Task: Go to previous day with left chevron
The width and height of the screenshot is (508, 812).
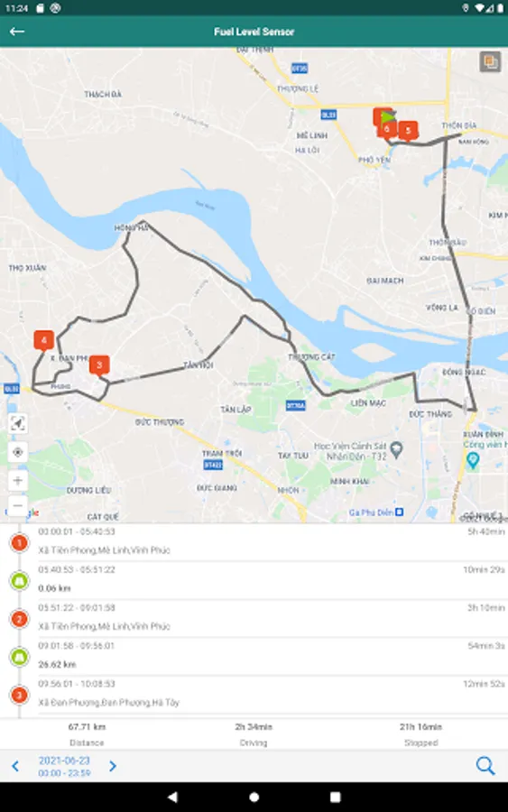Action: click(15, 766)
